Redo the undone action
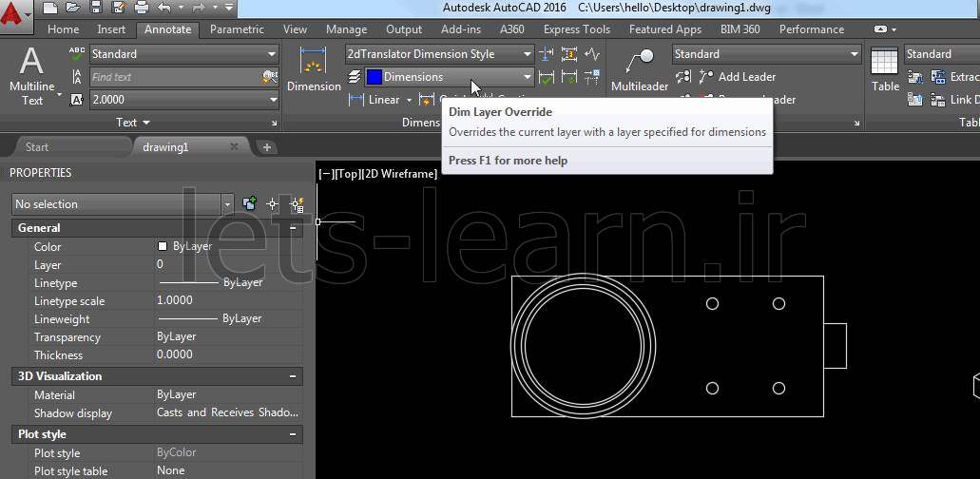Image resolution: width=980 pixels, height=479 pixels. [201, 9]
